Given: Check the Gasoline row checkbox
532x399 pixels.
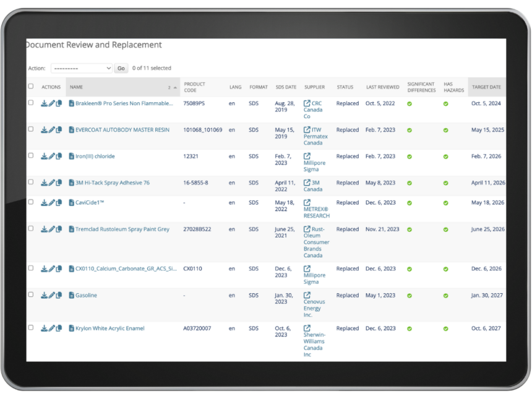Looking at the screenshot, I should 31,294.
